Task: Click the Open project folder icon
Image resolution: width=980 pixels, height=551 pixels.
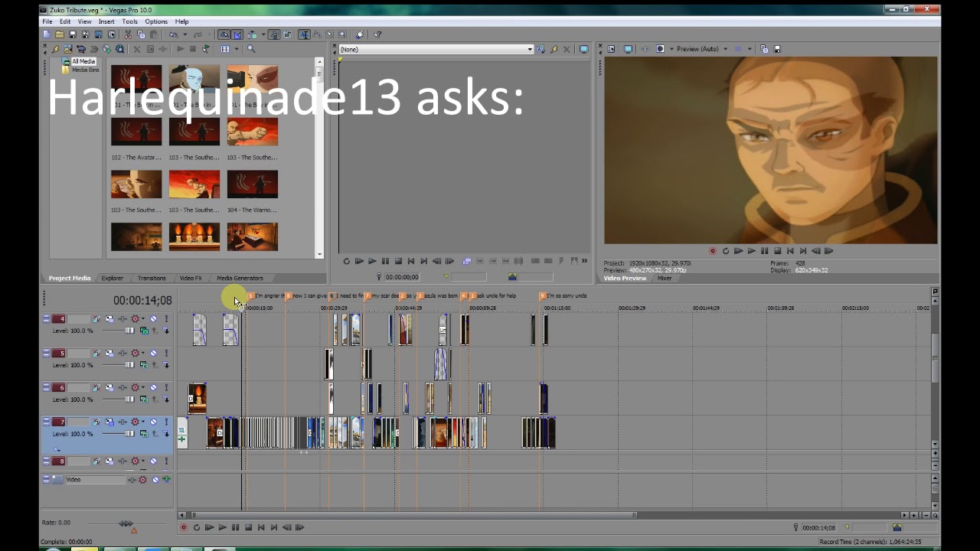Action: 60,34
